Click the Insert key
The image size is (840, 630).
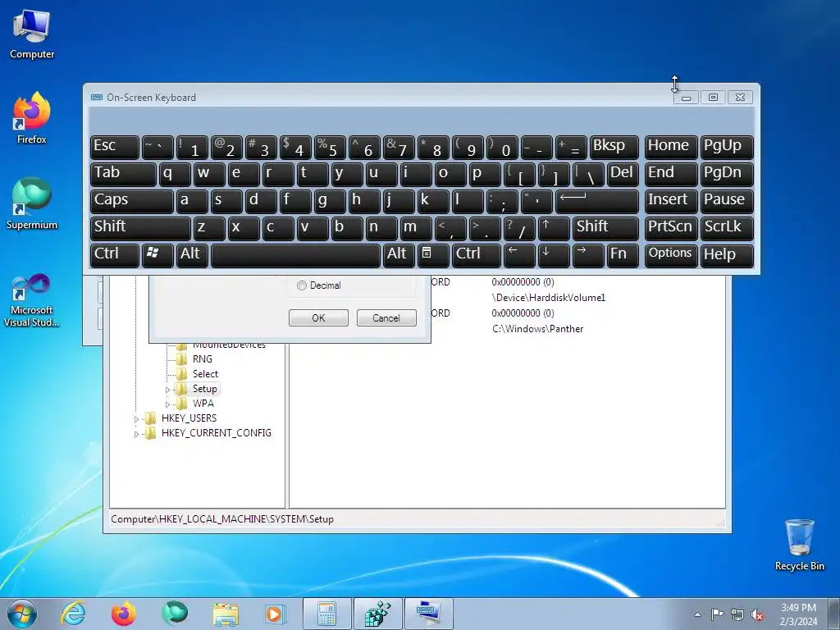[x=671, y=202]
